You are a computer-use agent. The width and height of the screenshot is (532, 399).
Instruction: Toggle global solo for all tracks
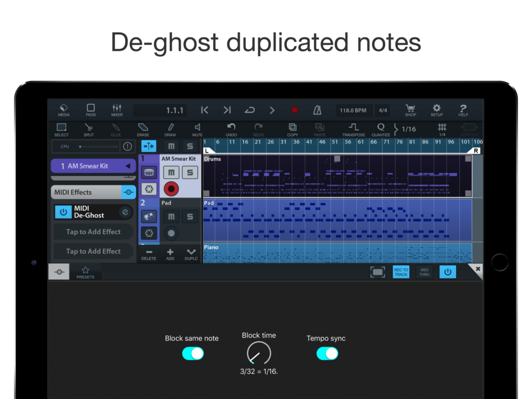(190, 146)
